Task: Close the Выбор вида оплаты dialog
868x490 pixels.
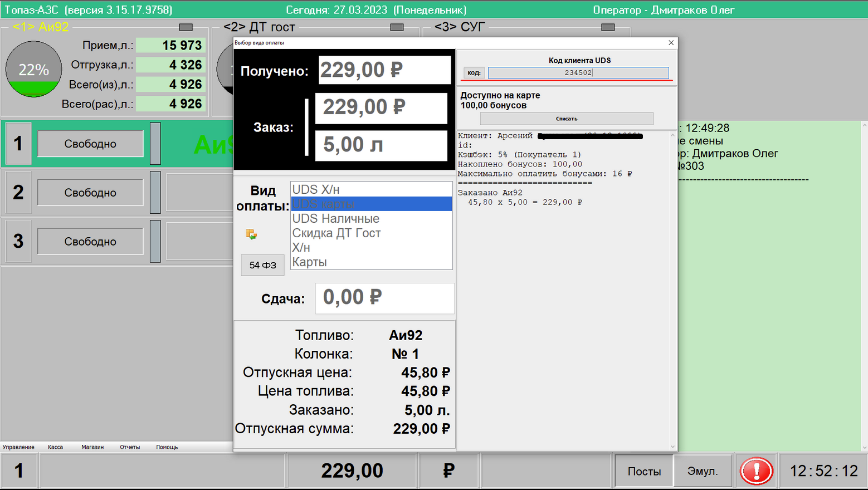Action: 671,42
